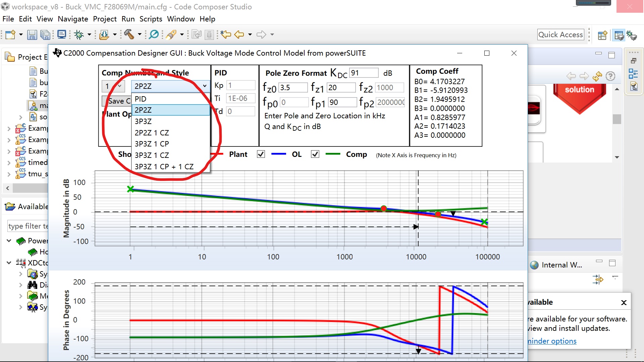Open the compensator number dropdown
644x362 pixels.
click(113, 86)
